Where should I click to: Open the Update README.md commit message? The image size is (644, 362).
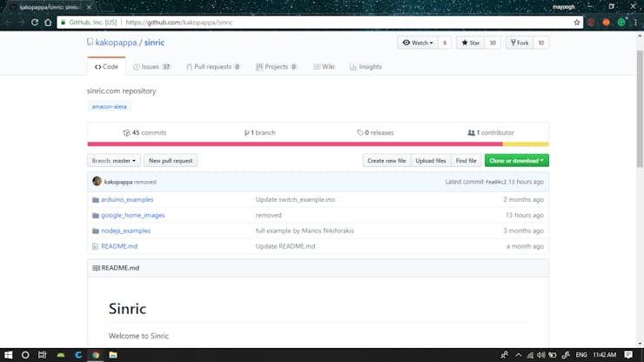coord(285,246)
